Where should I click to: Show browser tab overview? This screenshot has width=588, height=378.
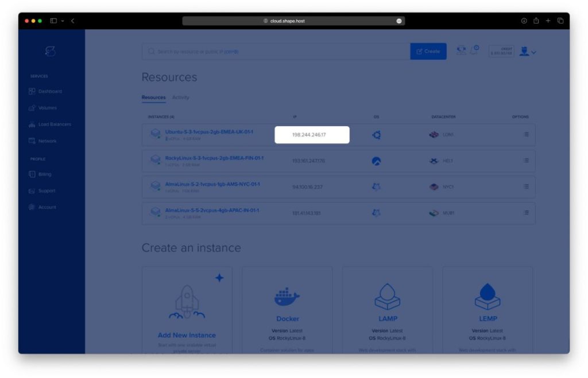pyautogui.click(x=560, y=21)
